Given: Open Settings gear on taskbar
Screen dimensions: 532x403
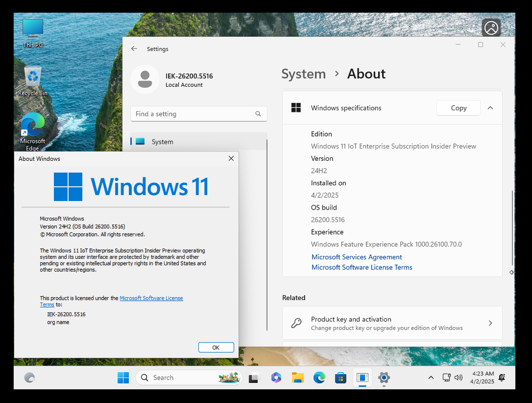Looking at the screenshot, I should [x=384, y=377].
